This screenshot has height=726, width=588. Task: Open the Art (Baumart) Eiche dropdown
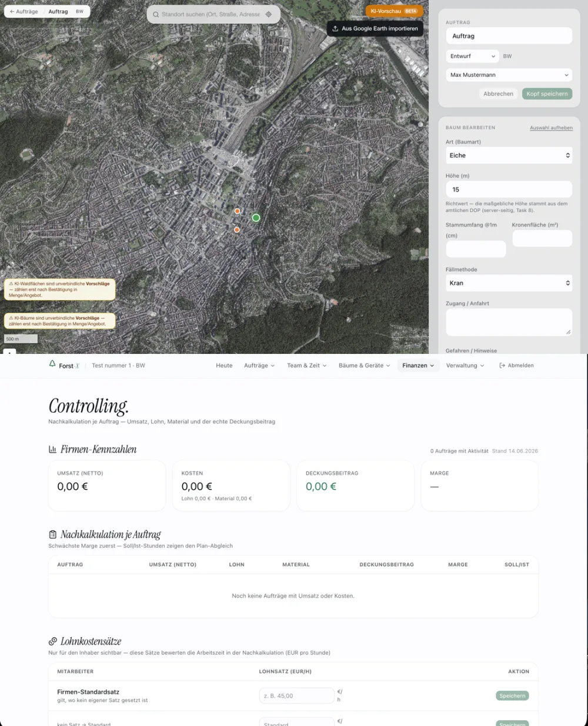pos(509,155)
